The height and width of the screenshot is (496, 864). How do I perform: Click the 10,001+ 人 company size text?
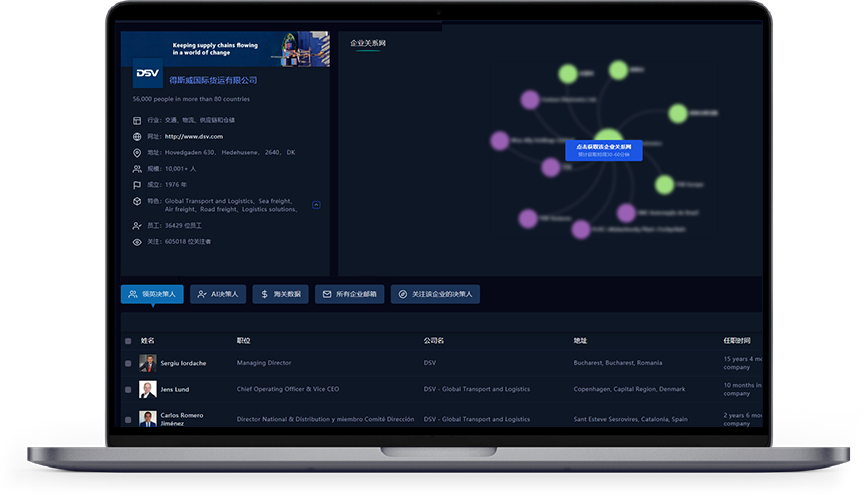coord(180,169)
